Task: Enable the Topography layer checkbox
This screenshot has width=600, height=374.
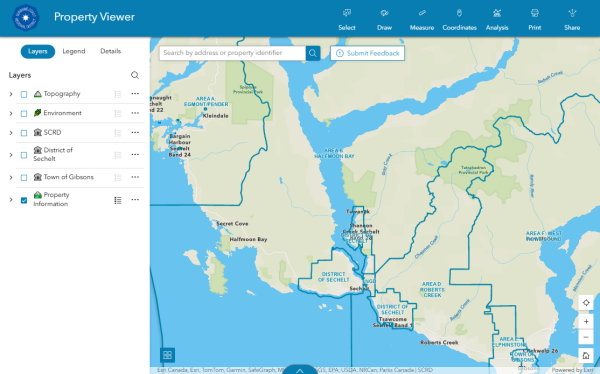Action: (24, 94)
